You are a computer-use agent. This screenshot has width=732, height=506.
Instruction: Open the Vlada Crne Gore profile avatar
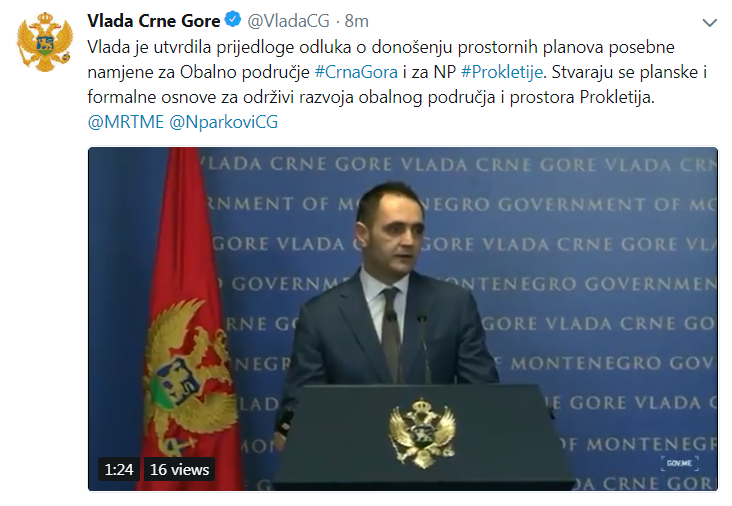45,42
